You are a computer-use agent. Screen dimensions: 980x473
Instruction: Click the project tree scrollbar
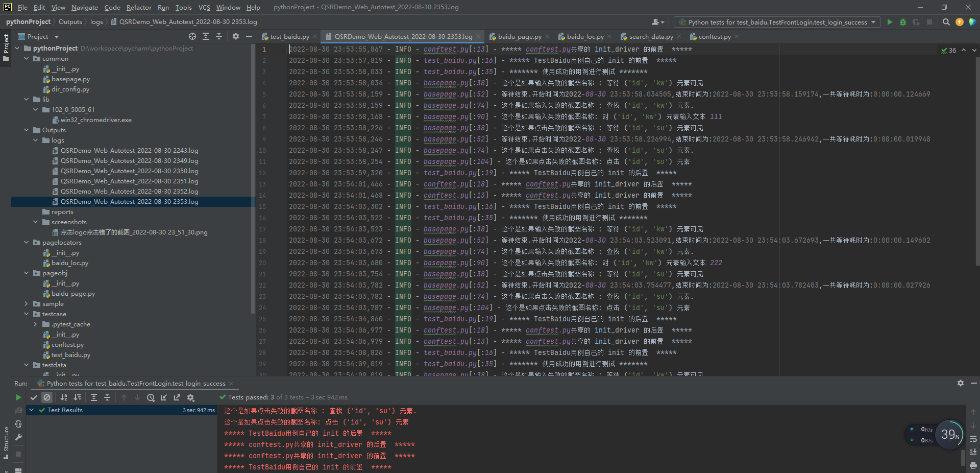[253, 179]
